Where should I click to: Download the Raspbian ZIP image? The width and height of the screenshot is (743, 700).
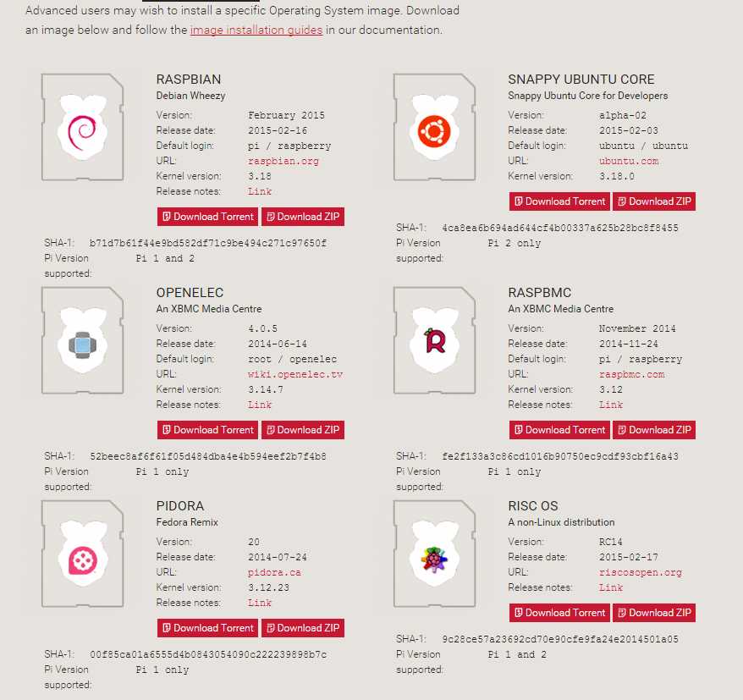click(x=303, y=217)
